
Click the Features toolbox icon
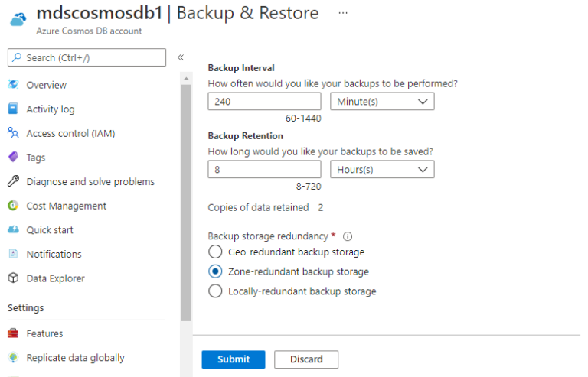[x=13, y=333]
